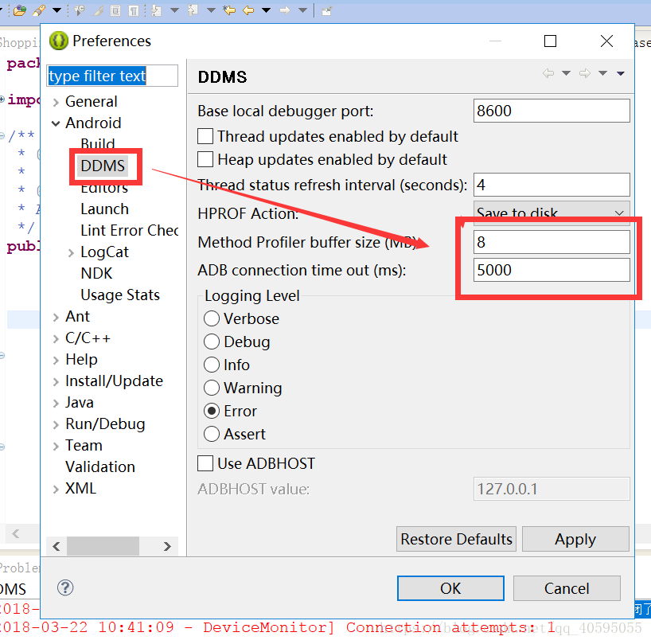Select the Launch preferences page
651x644 pixels.
point(104,209)
